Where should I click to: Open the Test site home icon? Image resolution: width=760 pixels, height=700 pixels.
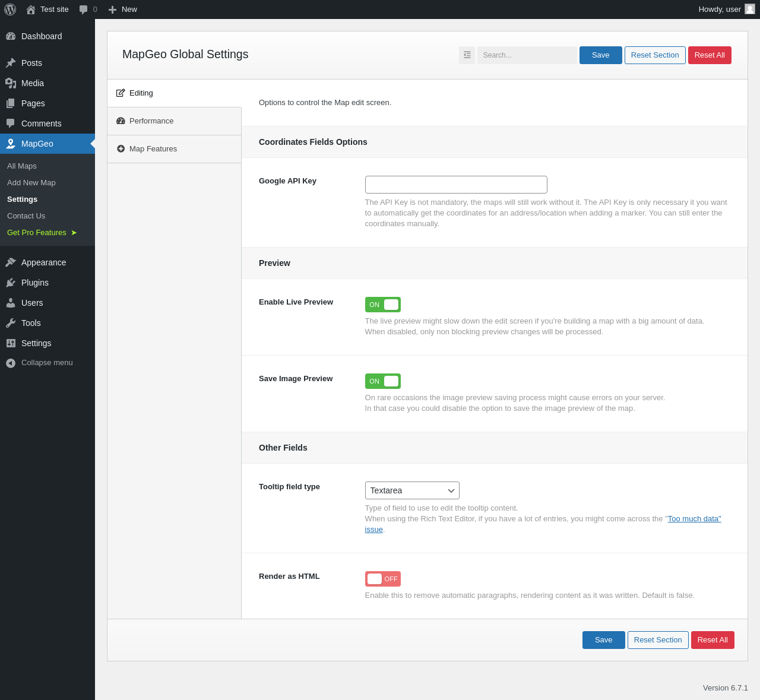point(31,9)
